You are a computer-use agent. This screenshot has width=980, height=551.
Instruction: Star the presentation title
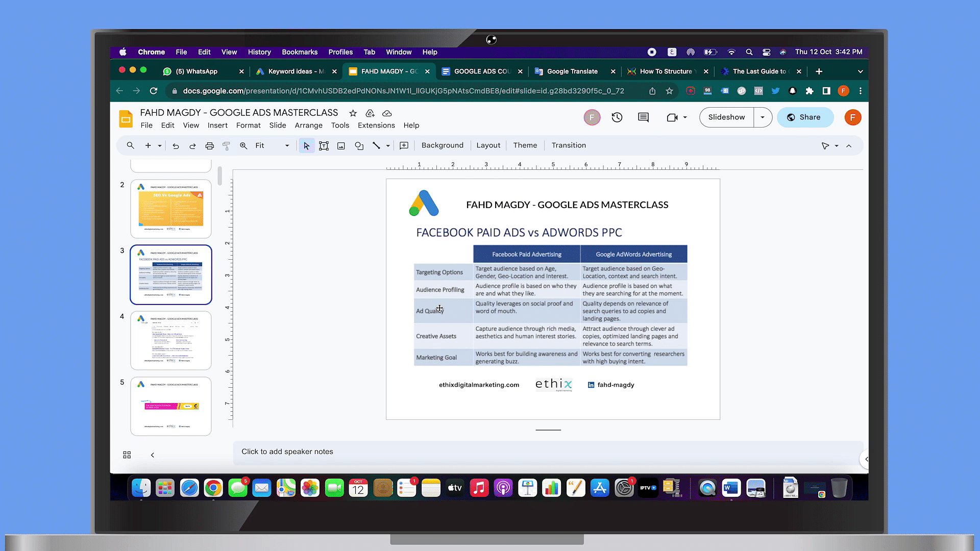tap(353, 113)
